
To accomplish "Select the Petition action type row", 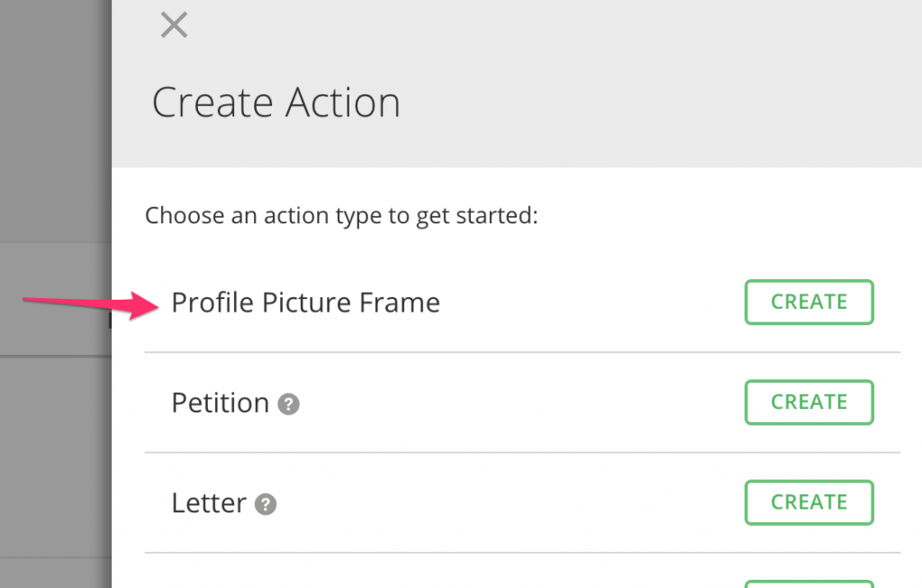I will [221, 403].
